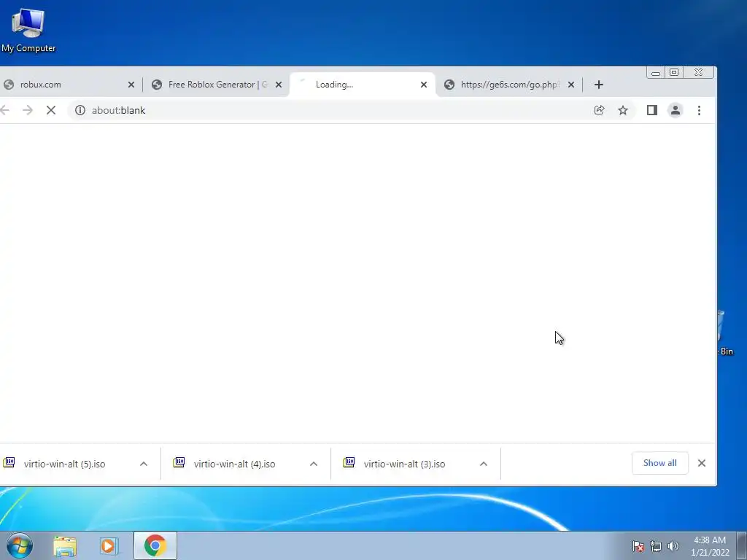The image size is (747, 560).
Task: Click Show all downloads
Action: (x=659, y=463)
